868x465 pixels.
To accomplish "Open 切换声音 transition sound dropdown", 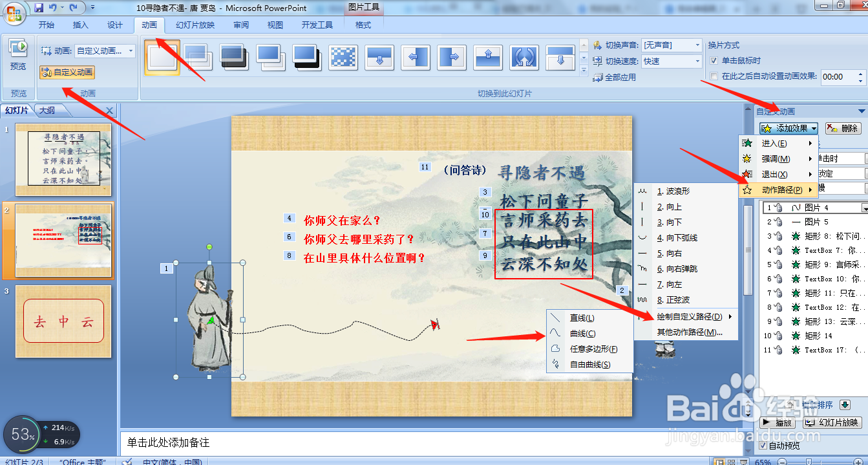I will pos(697,45).
